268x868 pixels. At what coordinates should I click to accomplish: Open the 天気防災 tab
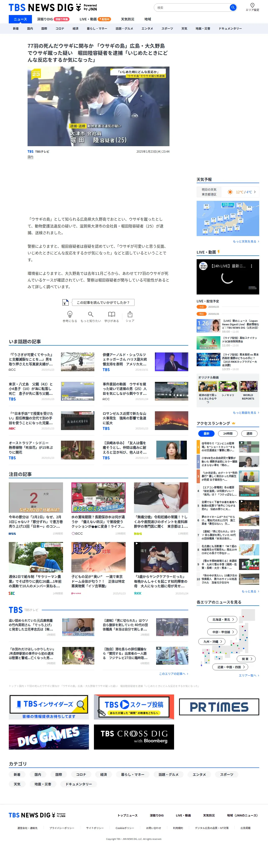128,19
